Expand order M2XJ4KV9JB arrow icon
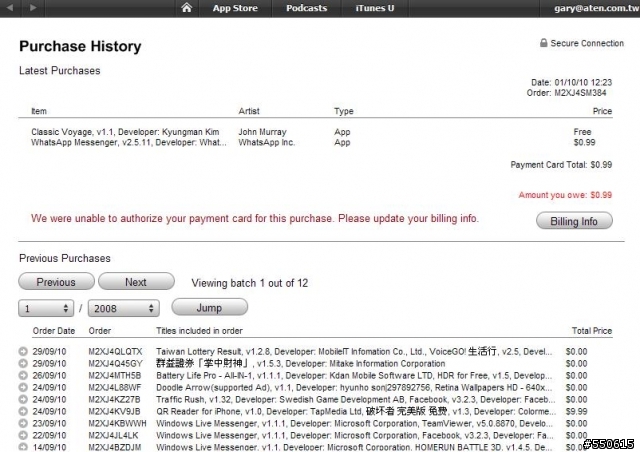 point(23,411)
